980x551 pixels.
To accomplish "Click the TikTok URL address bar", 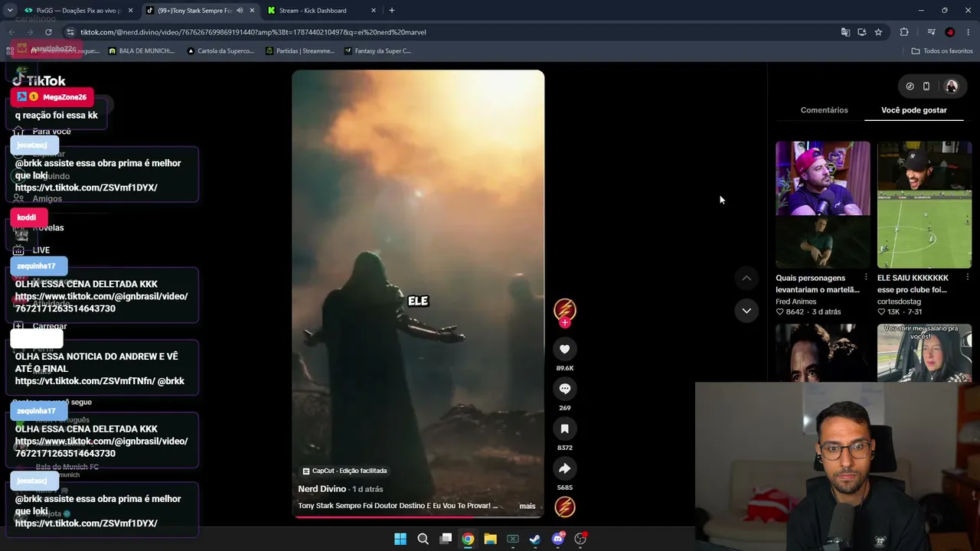I will [x=452, y=32].
